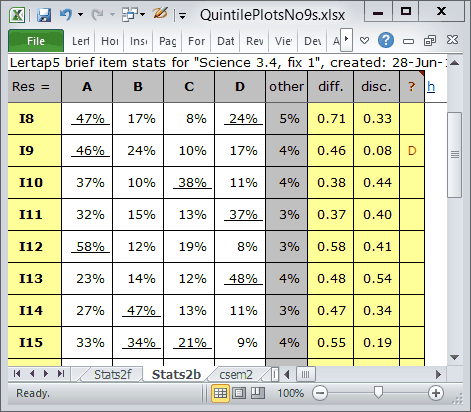Open the undo history dropdown arrow
Viewport: 471px width, 412px height.
(x=80, y=15)
